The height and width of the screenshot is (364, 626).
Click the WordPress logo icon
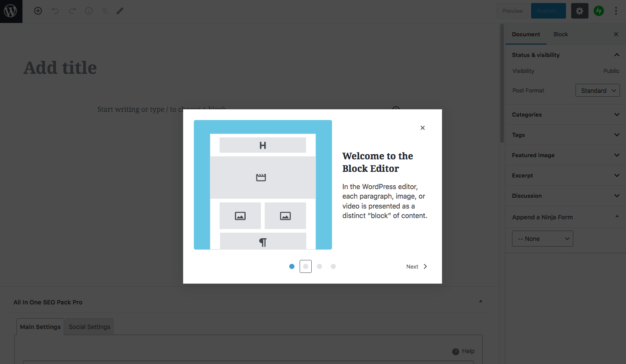tap(11, 11)
